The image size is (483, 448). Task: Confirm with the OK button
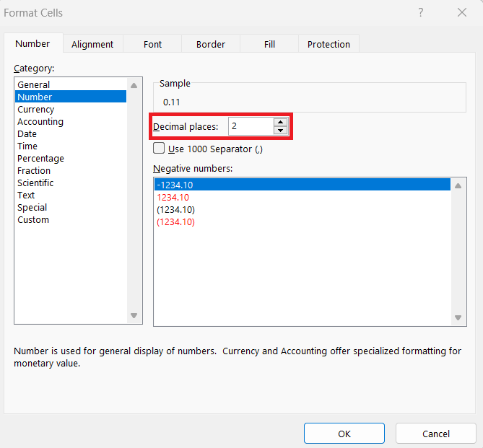(344, 434)
